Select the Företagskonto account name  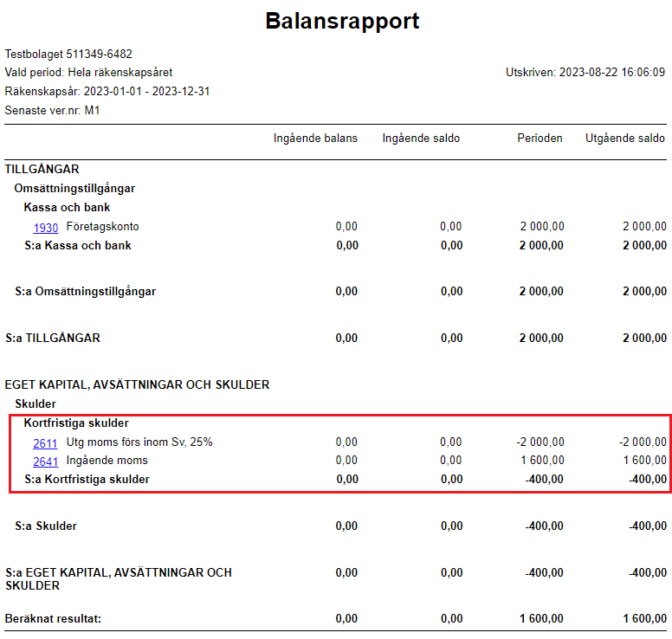(102, 226)
